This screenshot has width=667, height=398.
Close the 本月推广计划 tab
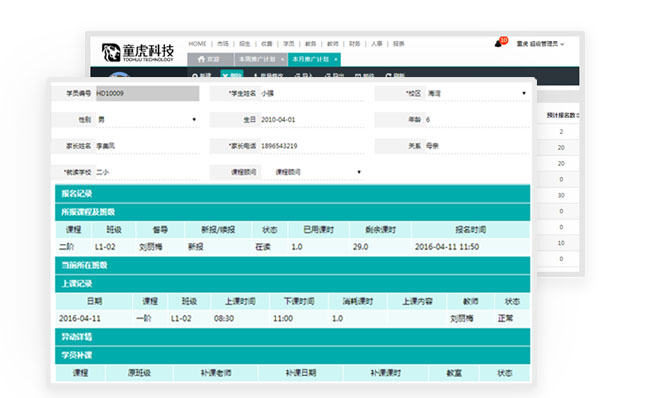(x=336, y=60)
